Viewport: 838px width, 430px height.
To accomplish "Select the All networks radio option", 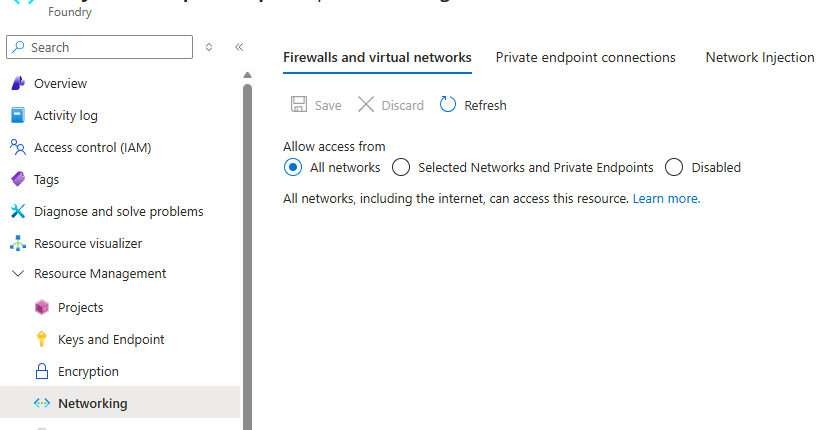I will (x=293, y=168).
